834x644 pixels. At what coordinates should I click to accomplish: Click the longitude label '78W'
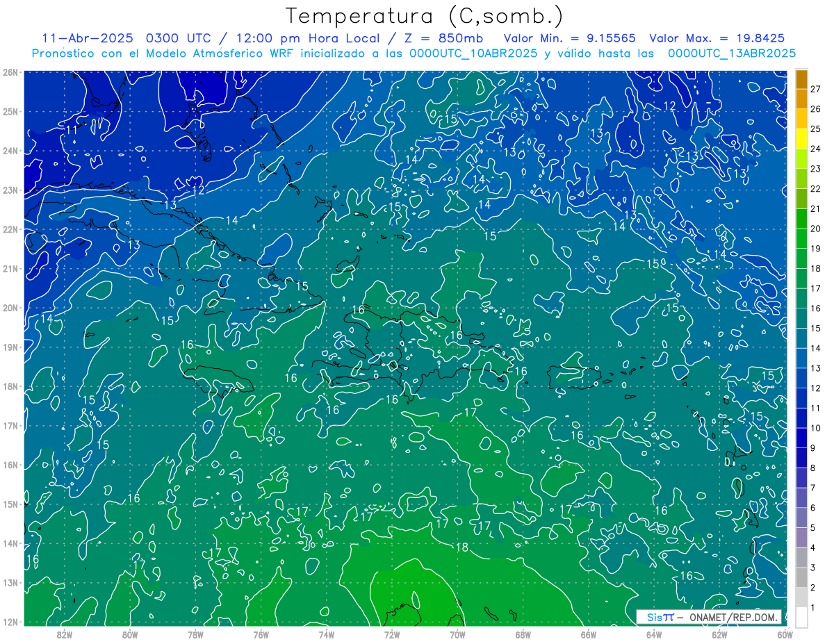click(195, 634)
